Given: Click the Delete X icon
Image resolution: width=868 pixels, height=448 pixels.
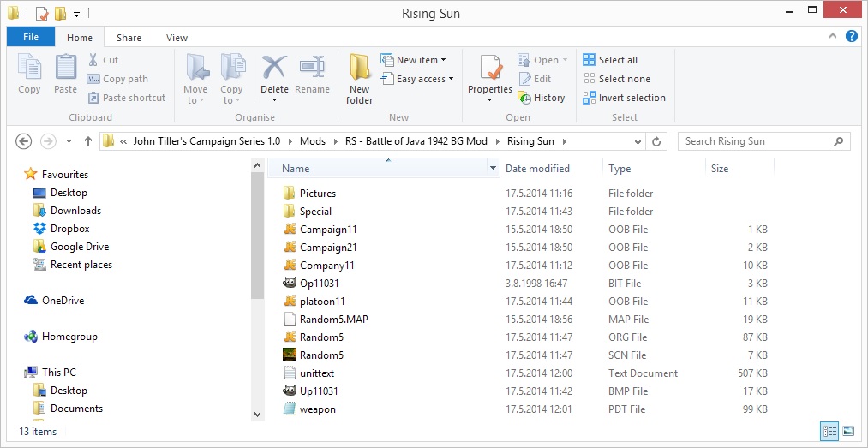Looking at the screenshot, I should pyautogui.click(x=274, y=67).
